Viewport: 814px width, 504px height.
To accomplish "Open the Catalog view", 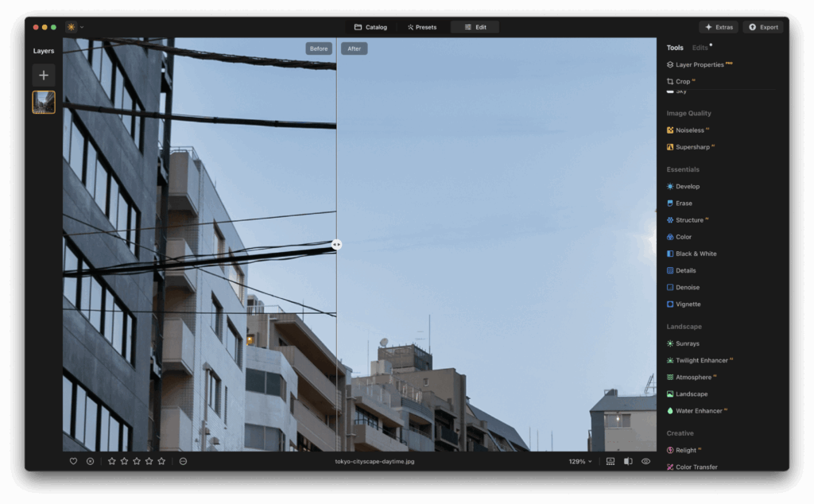I will coord(370,26).
